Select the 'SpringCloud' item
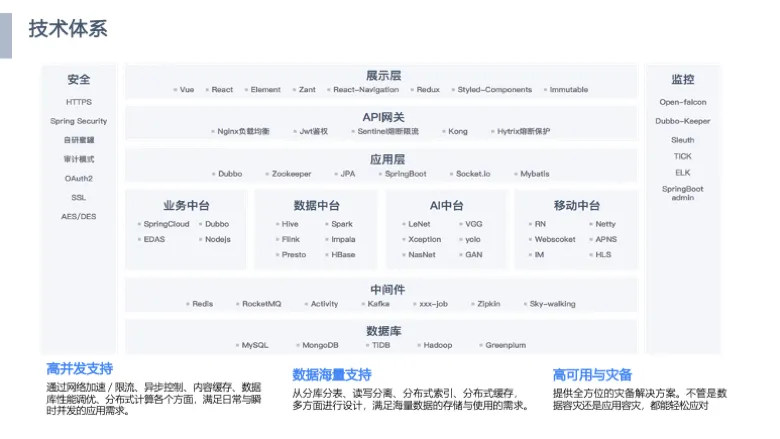 166,224
